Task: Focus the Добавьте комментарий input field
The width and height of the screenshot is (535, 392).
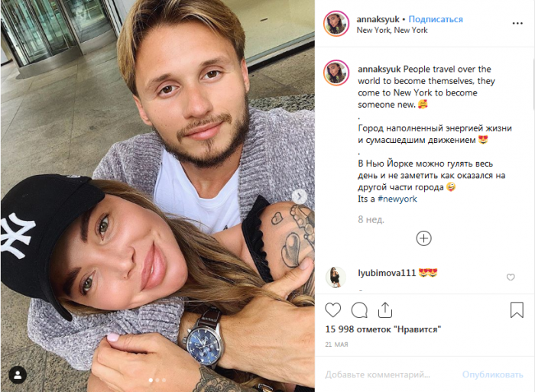Action: click(x=377, y=374)
